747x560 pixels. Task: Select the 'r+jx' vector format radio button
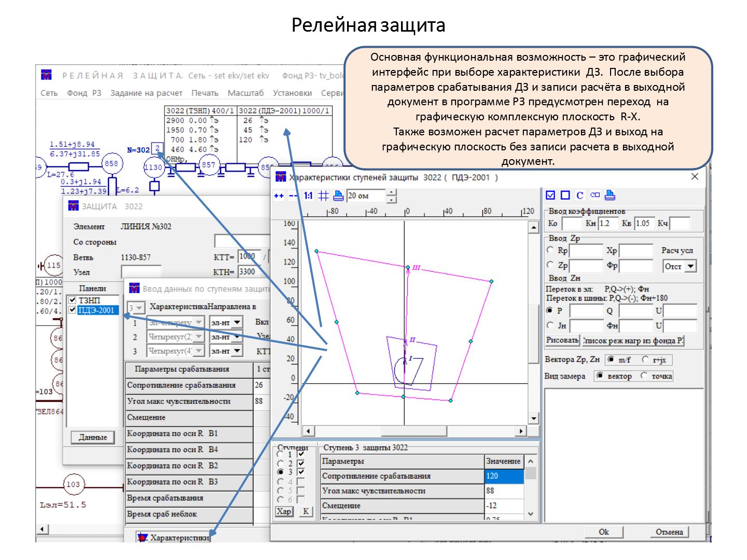[x=645, y=359]
